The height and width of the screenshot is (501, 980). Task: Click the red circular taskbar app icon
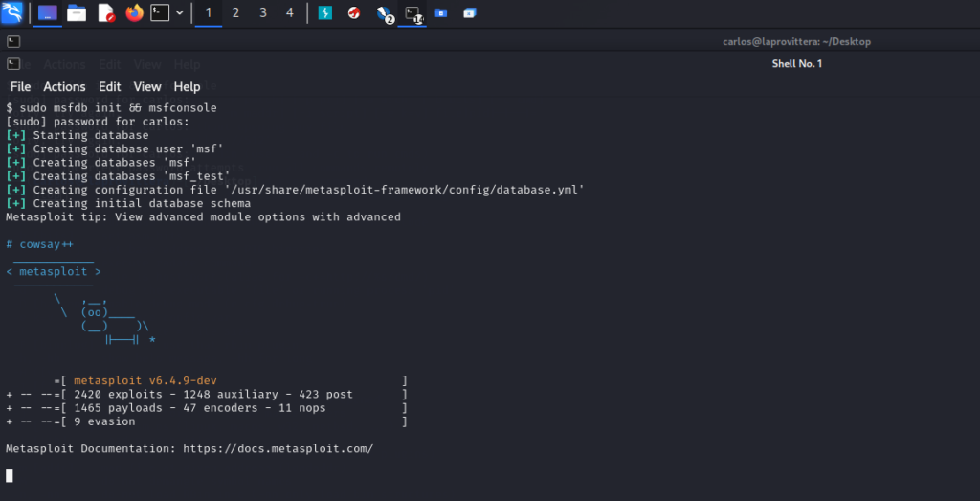click(354, 13)
